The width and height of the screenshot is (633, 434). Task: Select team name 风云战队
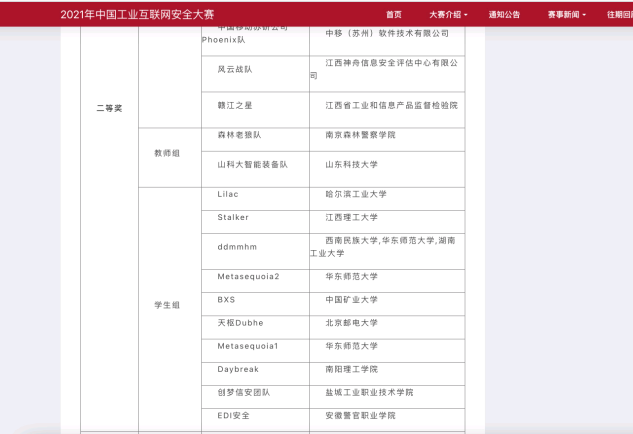(x=235, y=69)
